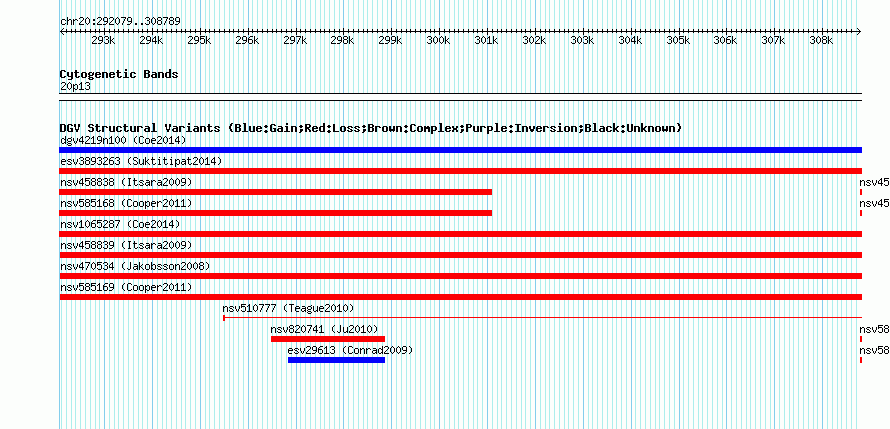This screenshot has width=890, height=429.
Task: Click the 302k ruler tick label
Action: click(534, 41)
